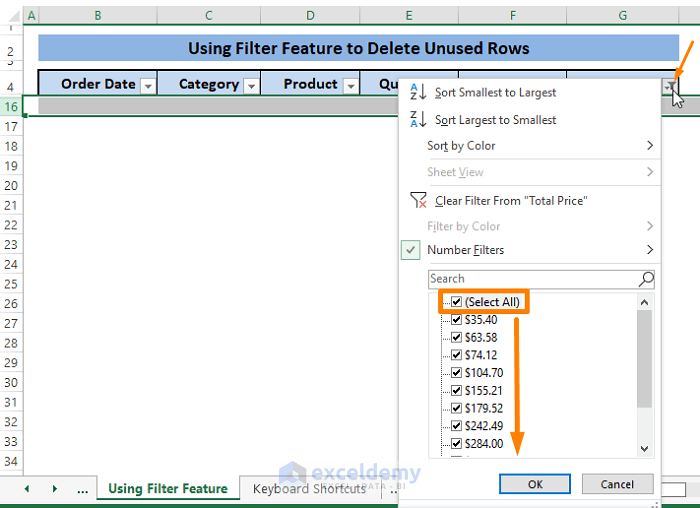Click the filter list scrollbar thumb
Screen dimensions: 700x508
(644, 358)
